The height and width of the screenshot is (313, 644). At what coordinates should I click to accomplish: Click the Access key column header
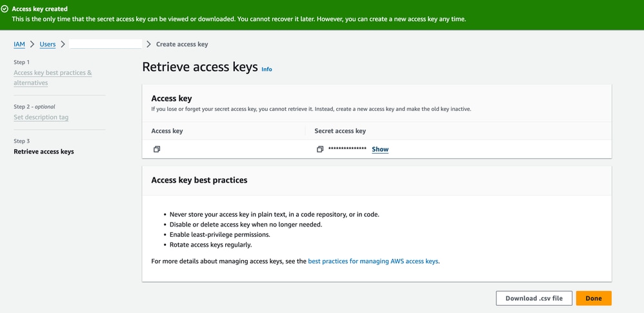pos(167,131)
